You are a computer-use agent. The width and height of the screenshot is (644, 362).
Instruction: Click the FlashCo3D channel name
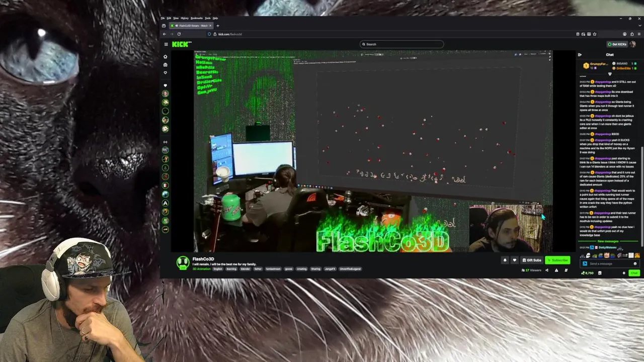click(x=203, y=259)
